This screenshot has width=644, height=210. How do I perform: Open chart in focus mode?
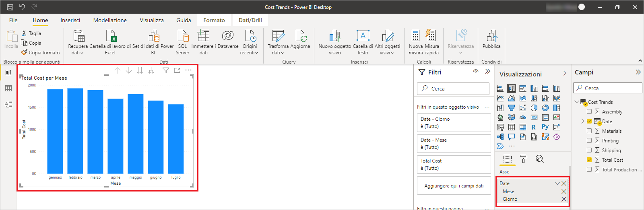[177, 70]
